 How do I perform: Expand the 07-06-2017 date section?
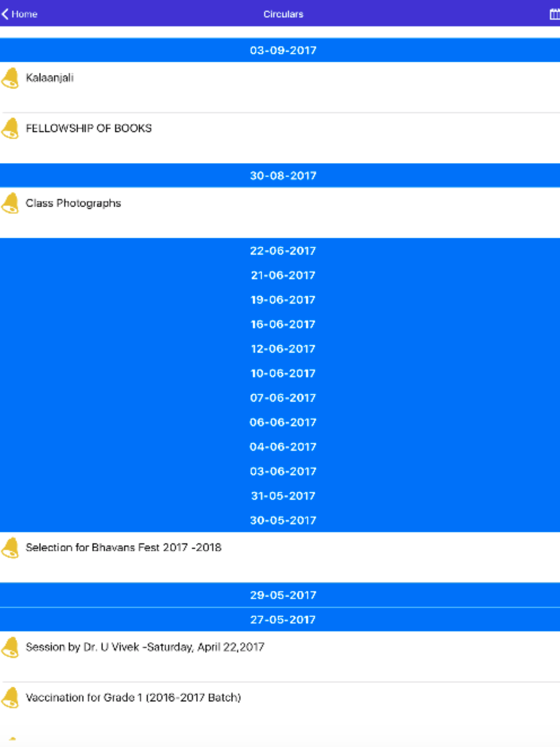click(x=280, y=398)
